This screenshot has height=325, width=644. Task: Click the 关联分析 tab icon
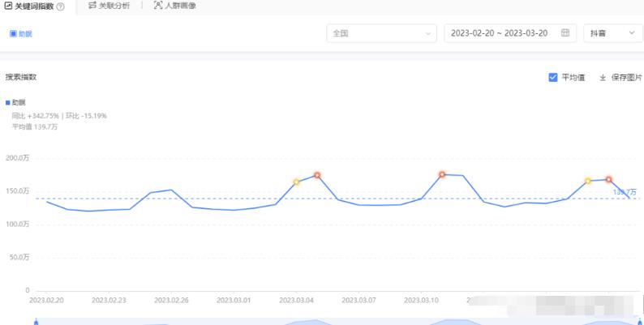pos(92,6)
